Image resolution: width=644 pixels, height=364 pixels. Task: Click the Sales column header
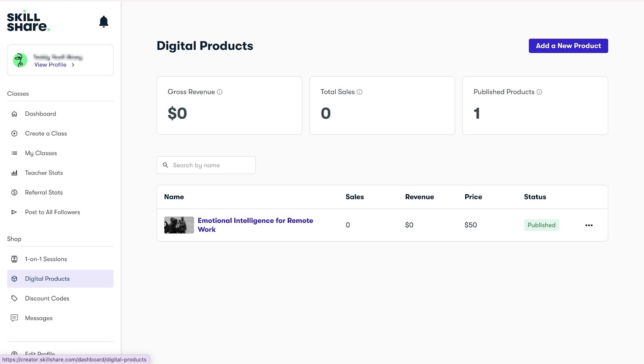point(355,197)
